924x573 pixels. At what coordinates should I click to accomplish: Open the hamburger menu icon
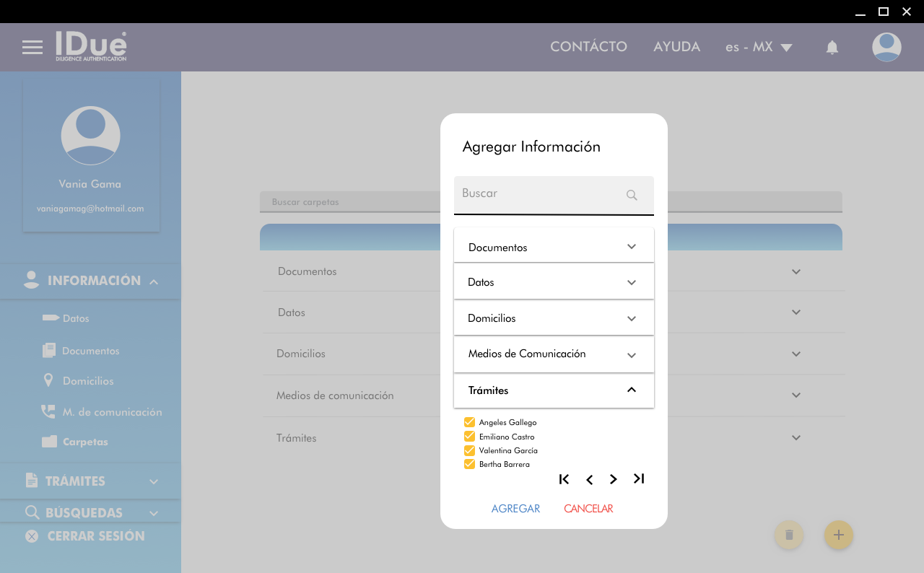pos(32,48)
